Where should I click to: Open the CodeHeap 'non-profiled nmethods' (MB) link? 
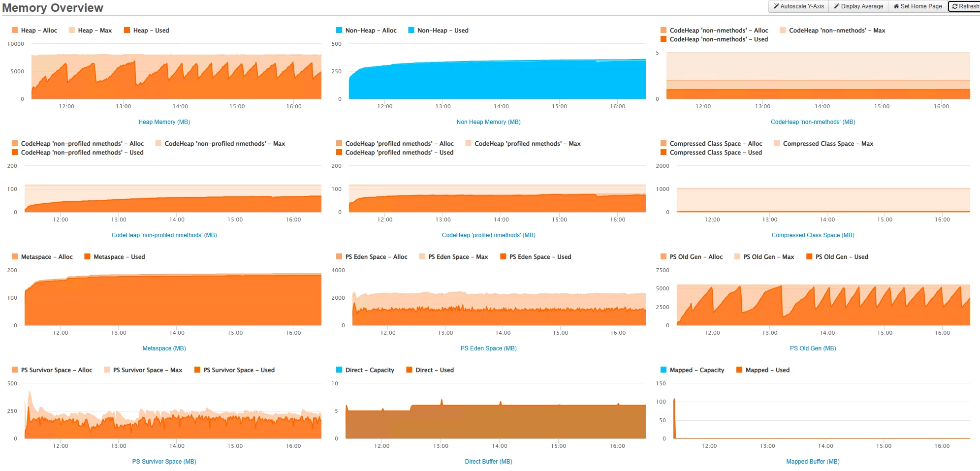(164, 235)
